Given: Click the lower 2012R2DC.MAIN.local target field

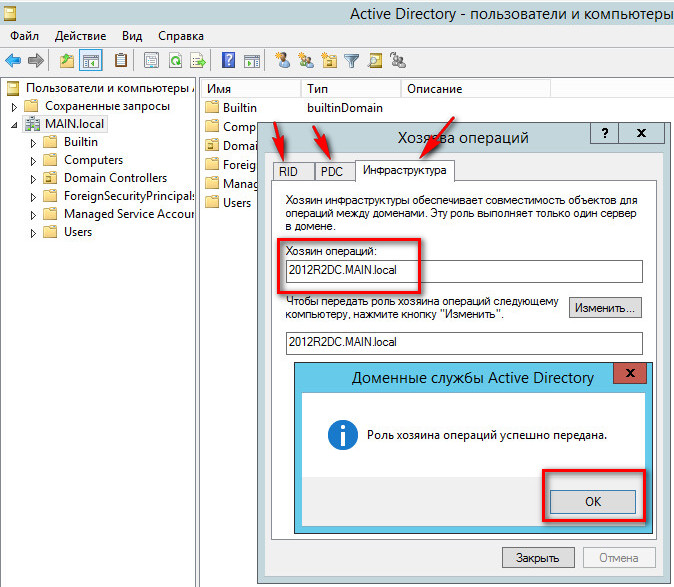Looking at the screenshot, I should click(464, 343).
